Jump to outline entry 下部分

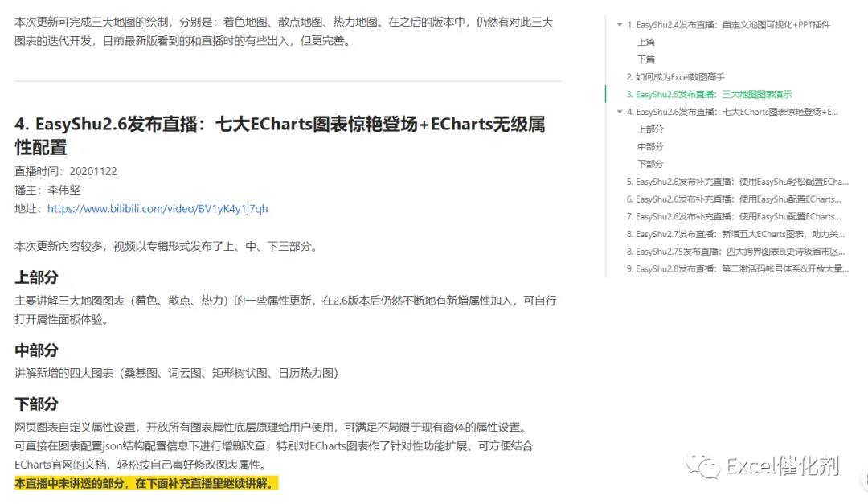(x=650, y=164)
